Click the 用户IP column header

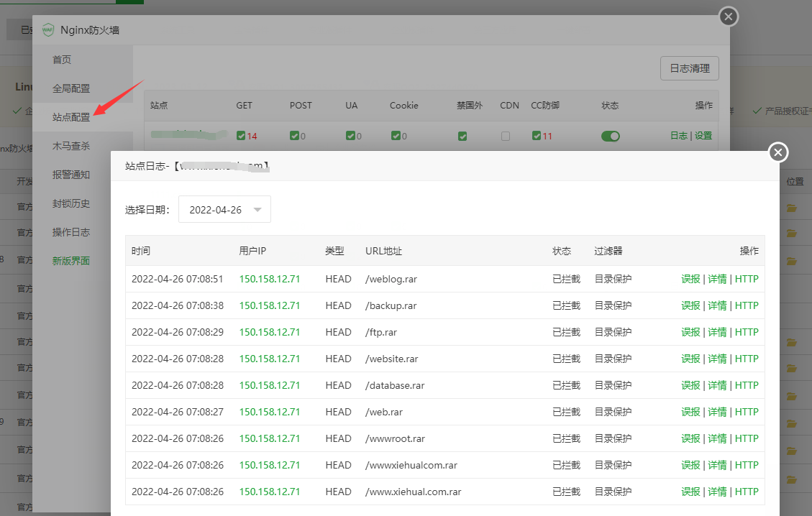point(252,251)
